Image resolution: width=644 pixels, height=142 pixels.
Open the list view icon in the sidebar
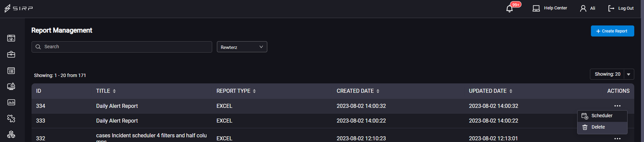[11, 71]
